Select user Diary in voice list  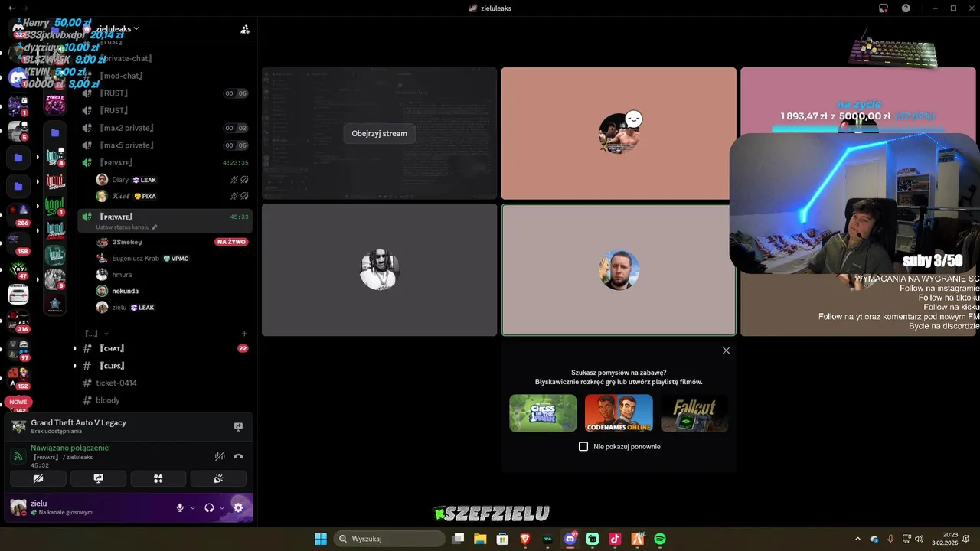[x=172, y=180]
